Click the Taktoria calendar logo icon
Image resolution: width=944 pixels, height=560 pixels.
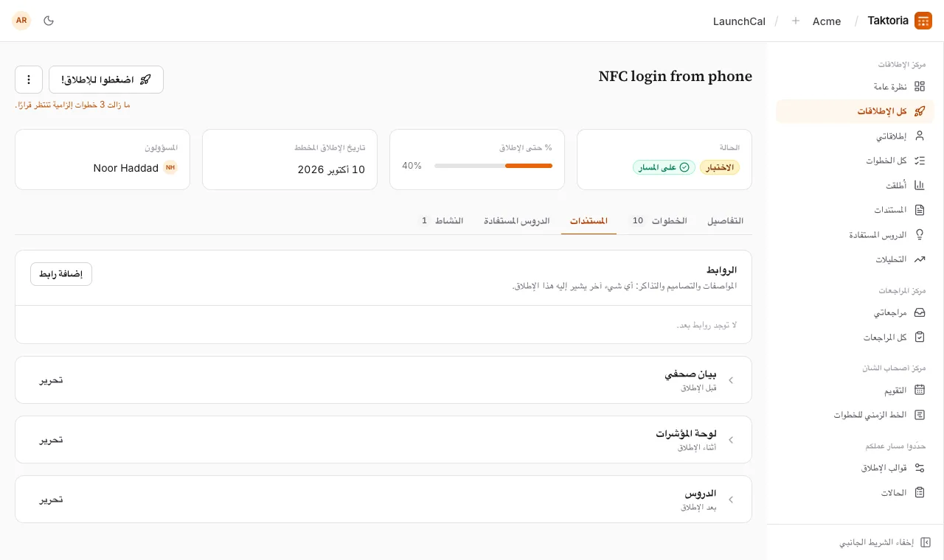[923, 21]
